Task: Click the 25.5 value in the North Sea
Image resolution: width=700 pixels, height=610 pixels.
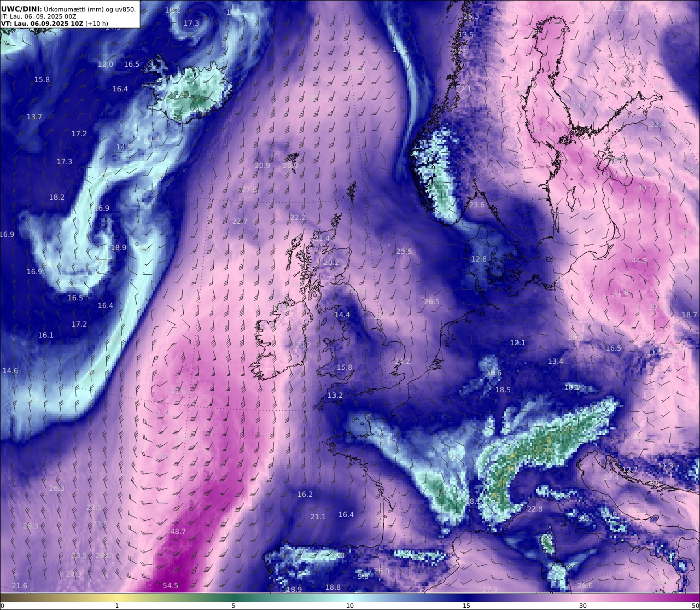Action: (404, 251)
